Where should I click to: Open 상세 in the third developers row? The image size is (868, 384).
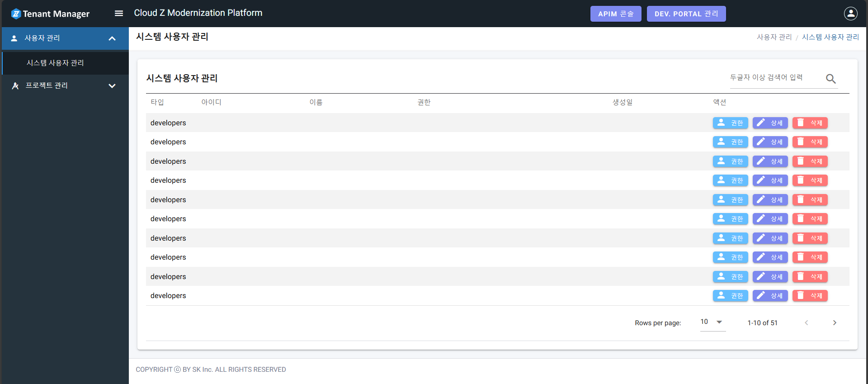(770, 161)
